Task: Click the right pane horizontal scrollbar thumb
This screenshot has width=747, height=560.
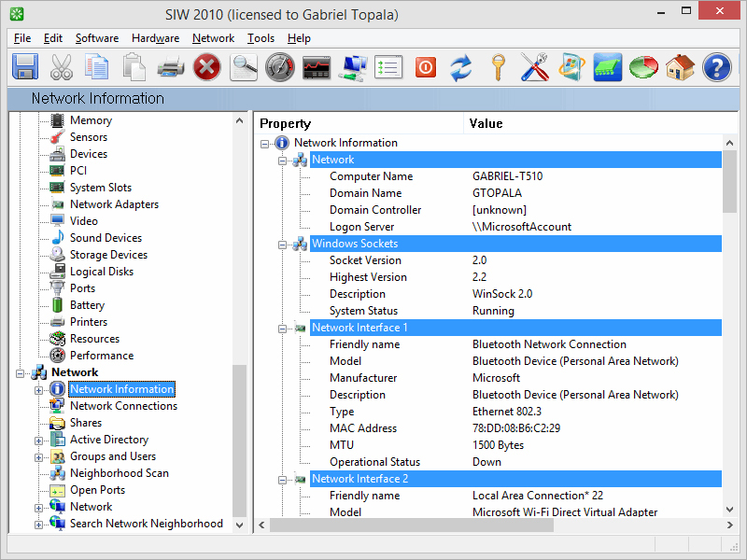Action: 412,525
